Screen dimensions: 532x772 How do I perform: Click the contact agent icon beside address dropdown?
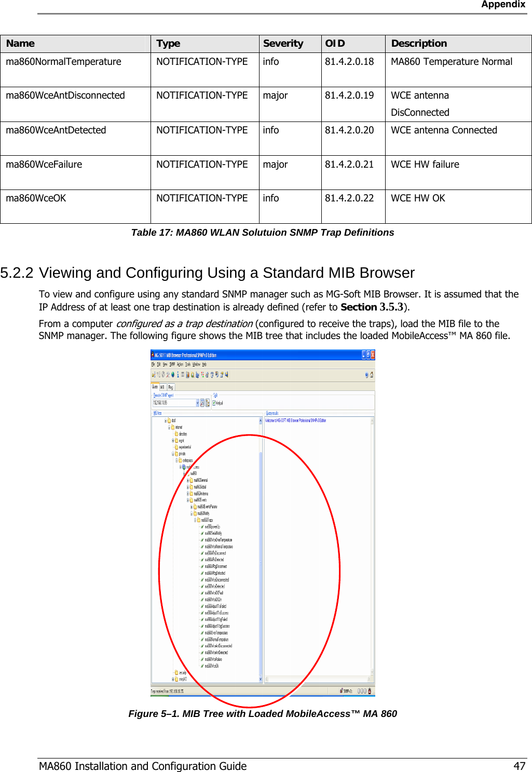[202, 403]
